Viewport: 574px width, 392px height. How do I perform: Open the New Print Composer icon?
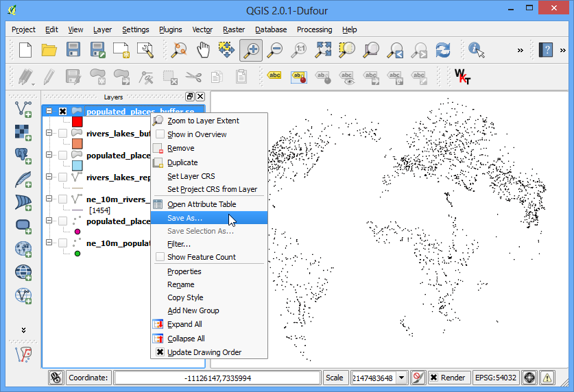coord(121,50)
